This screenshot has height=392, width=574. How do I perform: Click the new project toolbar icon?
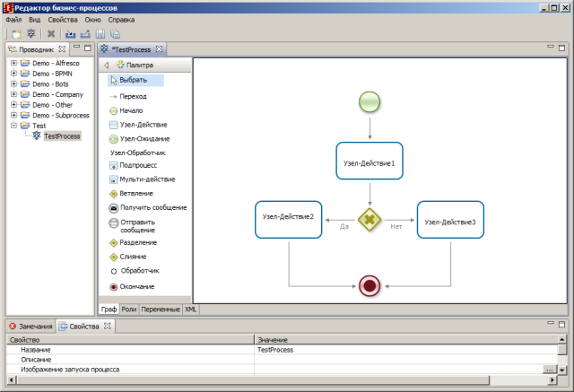pyautogui.click(x=16, y=33)
